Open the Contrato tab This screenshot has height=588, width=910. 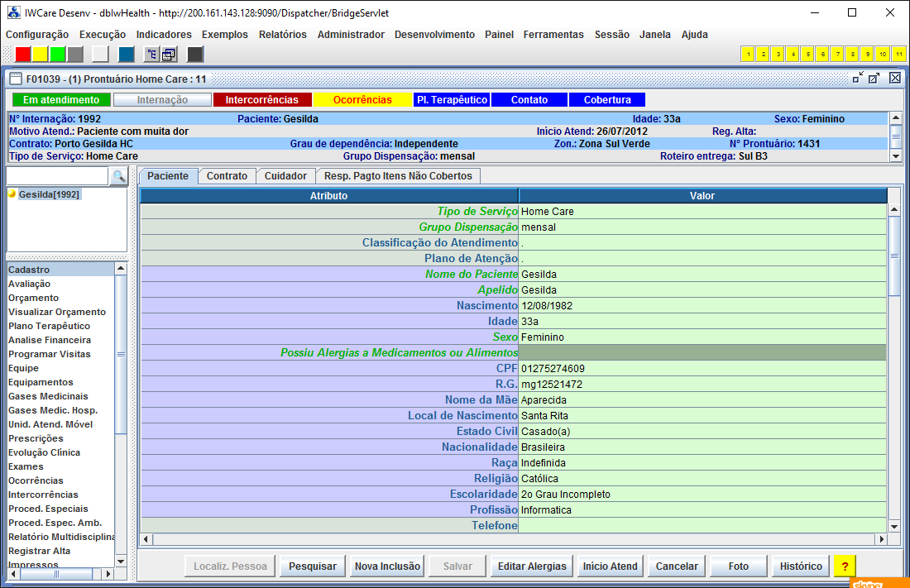(227, 176)
